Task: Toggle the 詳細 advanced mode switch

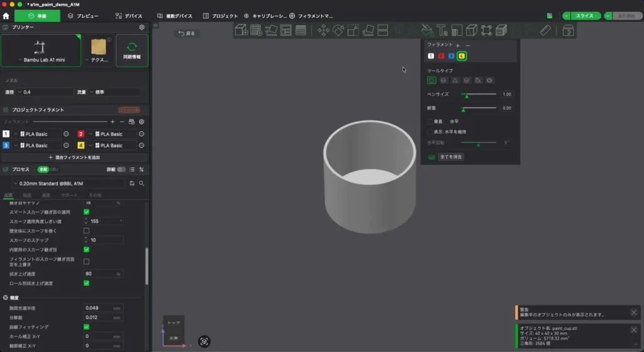Action: coord(121,170)
